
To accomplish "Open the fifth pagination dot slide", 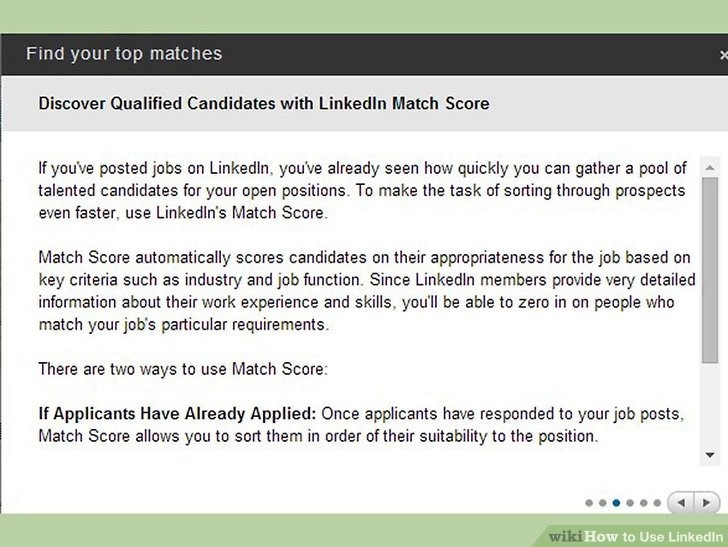I will [642, 502].
